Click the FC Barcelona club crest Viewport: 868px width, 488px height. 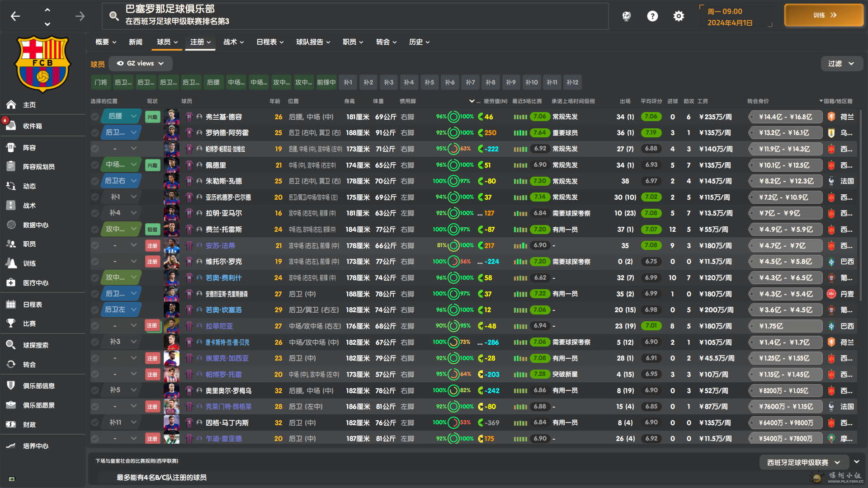42,64
